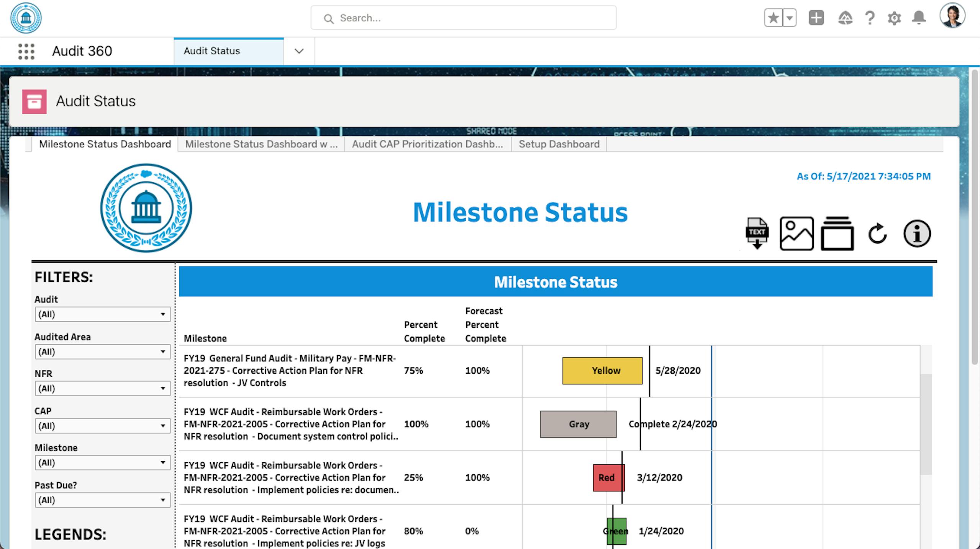Image resolution: width=980 pixels, height=549 pixels.
Task: Expand the Audit filter dropdown
Action: click(x=102, y=314)
